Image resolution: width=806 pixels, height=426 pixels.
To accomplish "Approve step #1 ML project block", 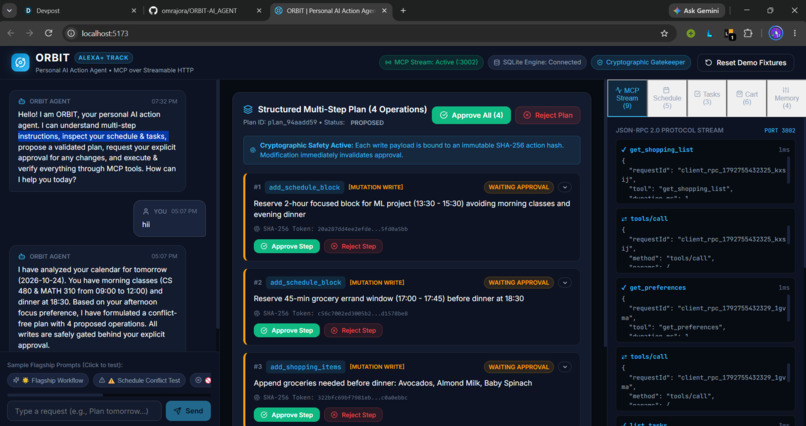I will pyautogui.click(x=287, y=246).
